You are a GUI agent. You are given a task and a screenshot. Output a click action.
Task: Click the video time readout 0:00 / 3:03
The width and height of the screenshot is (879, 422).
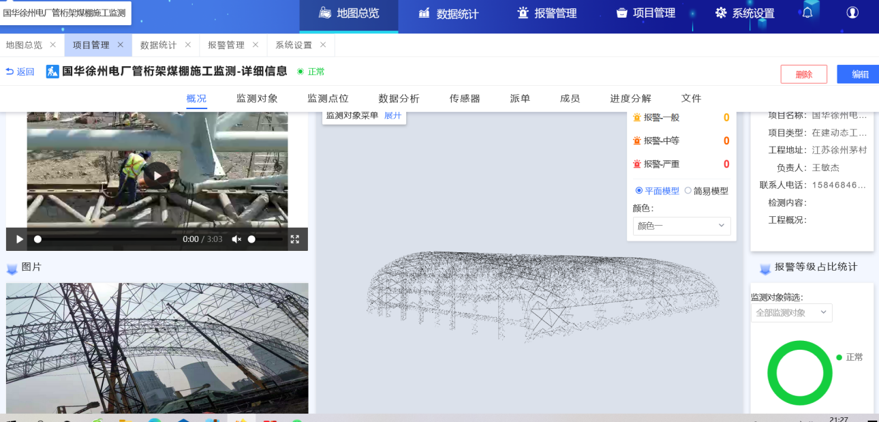point(202,239)
